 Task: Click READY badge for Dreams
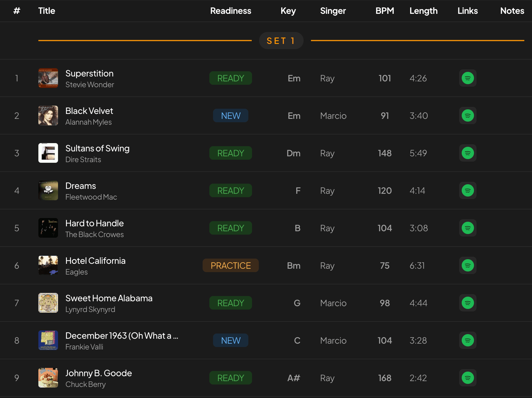point(231,190)
